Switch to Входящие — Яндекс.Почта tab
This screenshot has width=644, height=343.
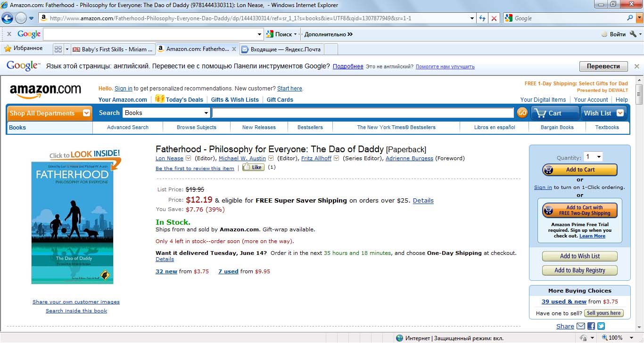coord(282,49)
